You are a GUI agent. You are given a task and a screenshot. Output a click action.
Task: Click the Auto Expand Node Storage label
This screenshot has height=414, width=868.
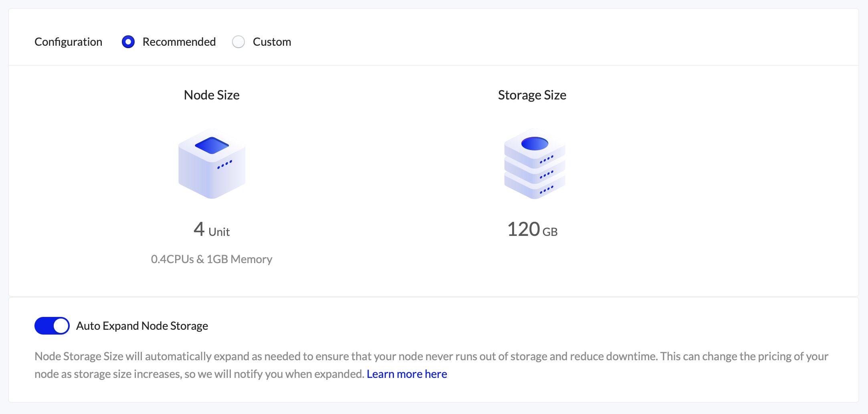tap(142, 326)
